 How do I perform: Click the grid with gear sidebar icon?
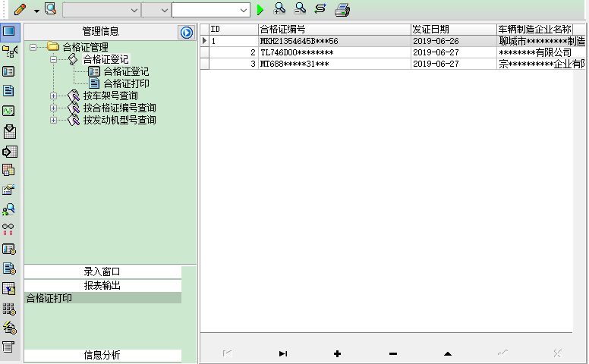tap(9, 309)
